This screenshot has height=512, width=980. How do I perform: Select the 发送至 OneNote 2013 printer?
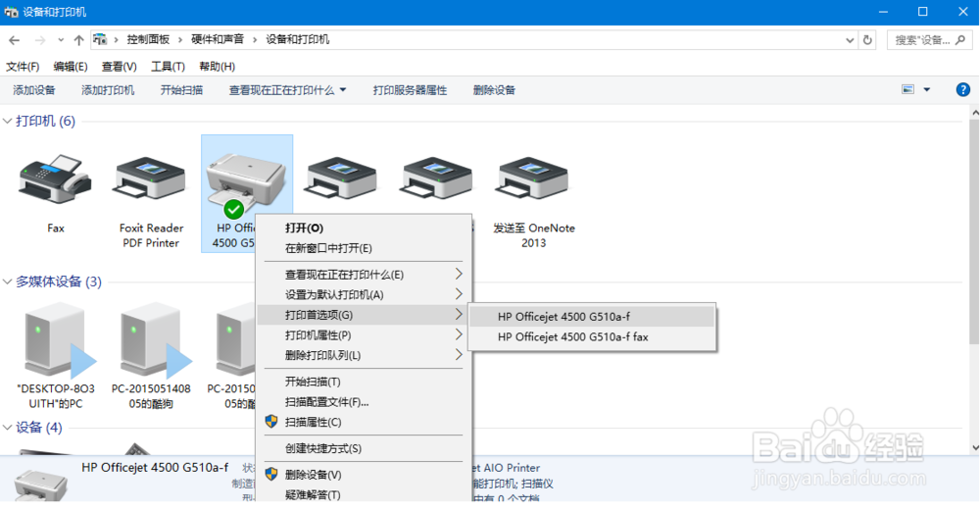(x=533, y=179)
